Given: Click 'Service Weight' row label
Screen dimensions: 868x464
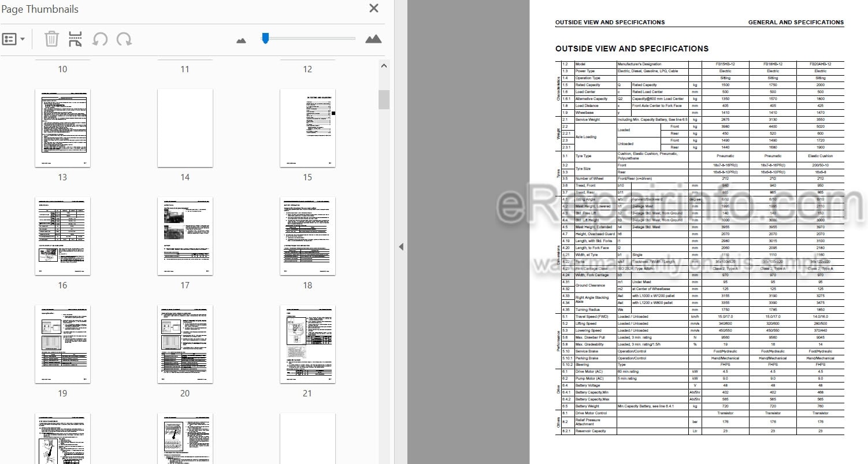Looking at the screenshot, I should tap(588, 120).
